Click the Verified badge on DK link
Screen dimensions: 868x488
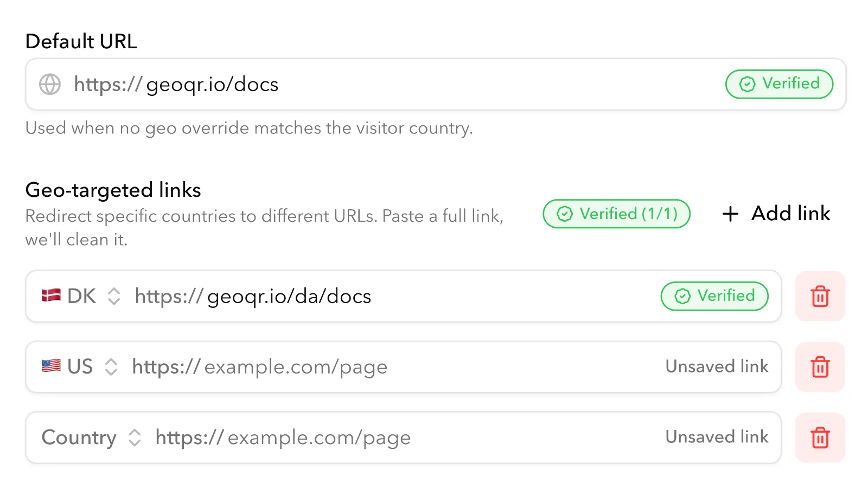point(714,296)
